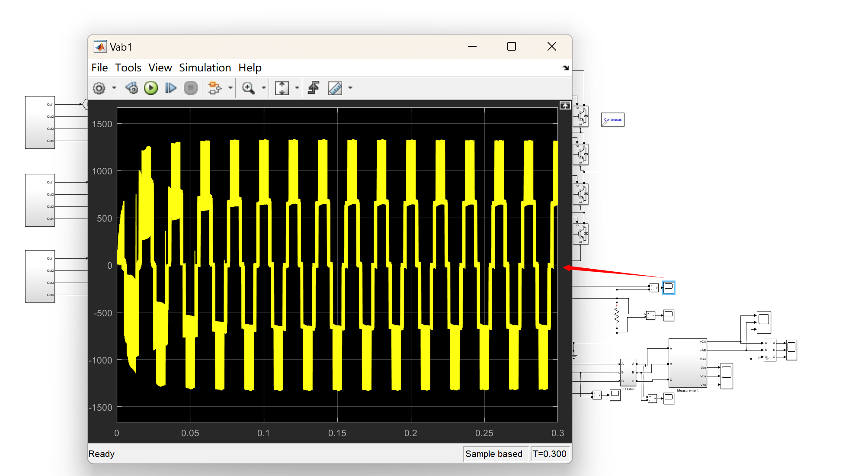Run the simulation with green play button
Screen dimensions: 868x476
(151, 88)
